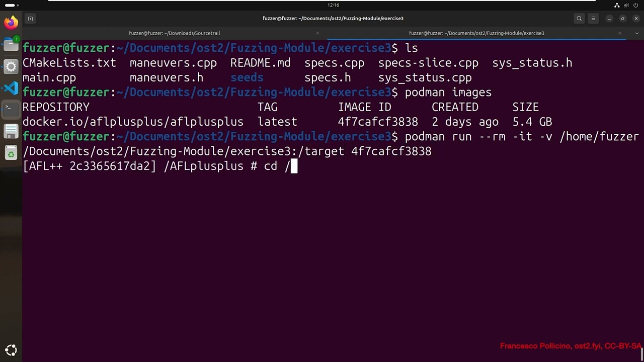
Task: Launch Settings gear from the dock
Action: point(11,66)
